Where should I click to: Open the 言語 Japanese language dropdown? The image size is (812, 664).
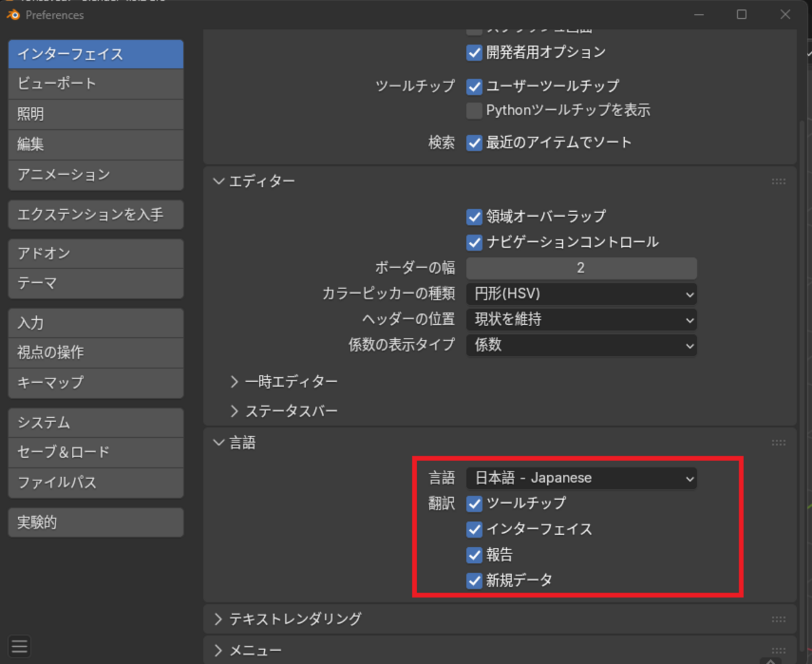pos(581,478)
